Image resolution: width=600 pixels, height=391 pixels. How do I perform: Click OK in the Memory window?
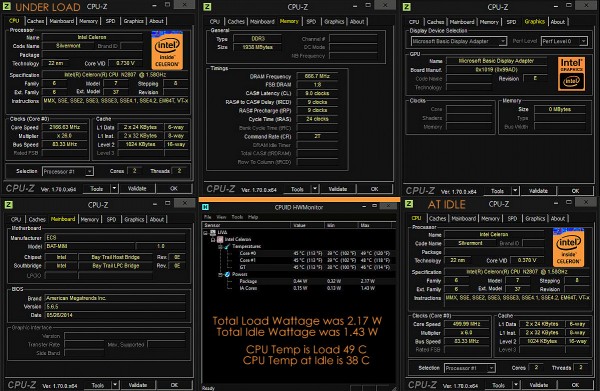374,189
